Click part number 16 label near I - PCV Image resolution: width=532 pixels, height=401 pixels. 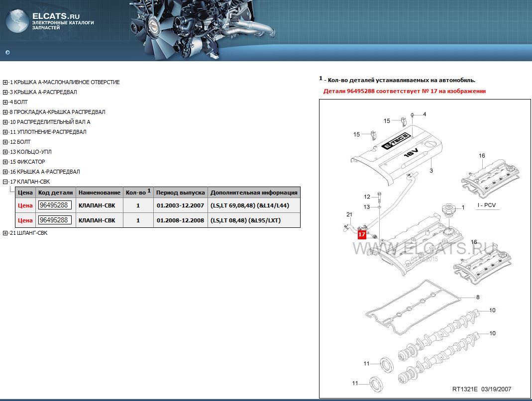coord(481,156)
